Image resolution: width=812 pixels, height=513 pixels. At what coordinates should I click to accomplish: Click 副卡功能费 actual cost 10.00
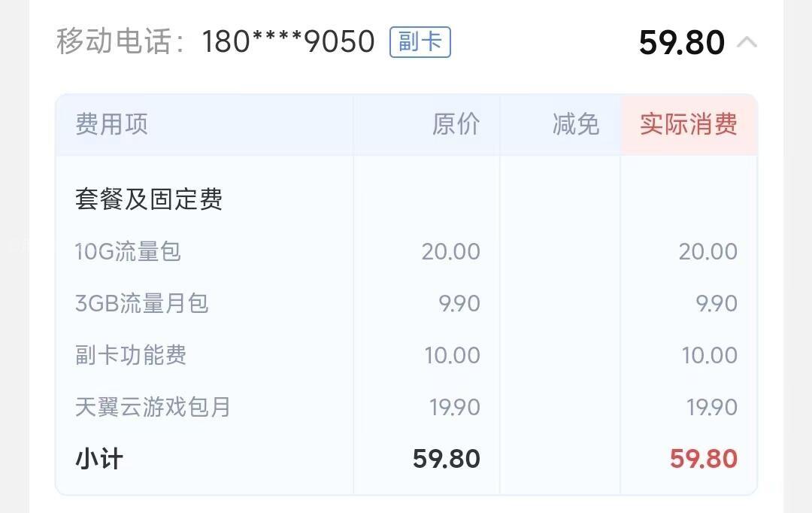(709, 355)
